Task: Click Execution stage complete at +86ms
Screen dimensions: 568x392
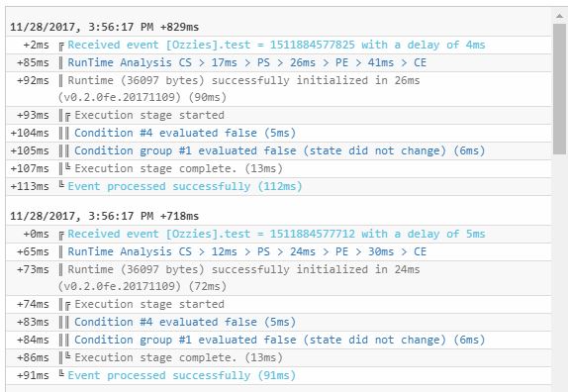Action: click(279, 357)
